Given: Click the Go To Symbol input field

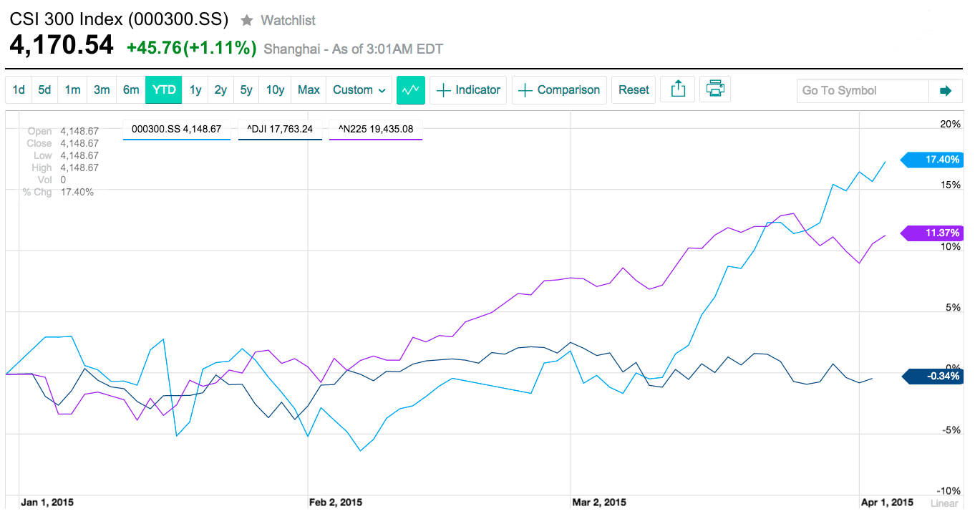Looking at the screenshot, I should click(x=863, y=90).
